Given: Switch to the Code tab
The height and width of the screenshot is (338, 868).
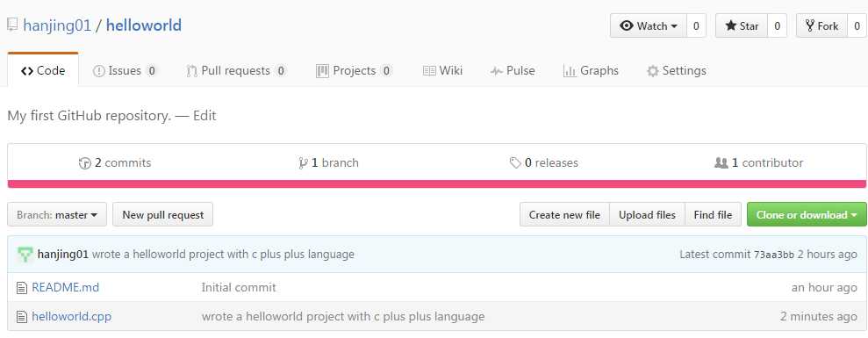Looking at the screenshot, I should click(x=43, y=70).
